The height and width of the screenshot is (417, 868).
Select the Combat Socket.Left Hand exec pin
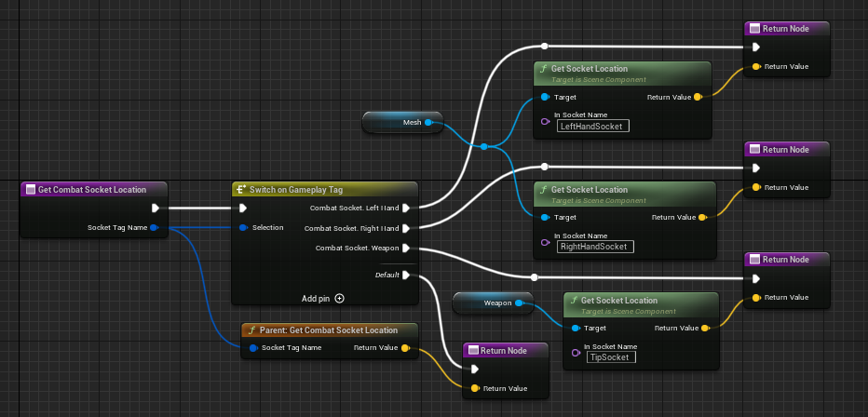pos(406,208)
